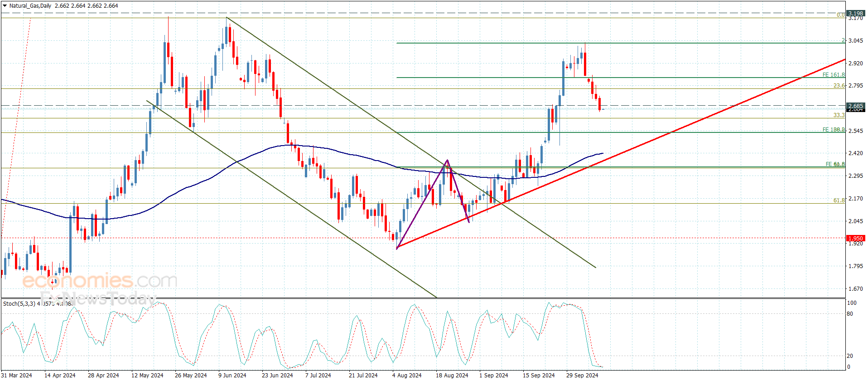Click the 1 Sep 2024 date label
868x381 pixels.
[x=494, y=376]
